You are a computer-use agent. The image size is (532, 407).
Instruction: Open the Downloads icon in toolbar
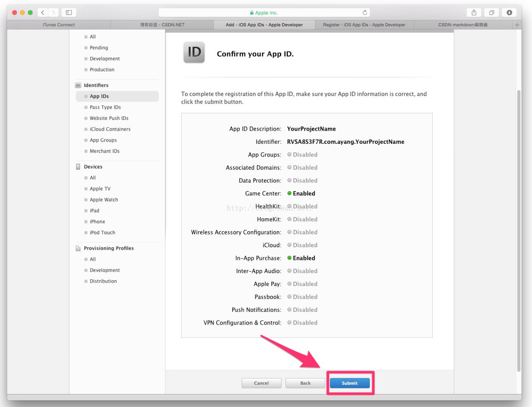(509, 13)
